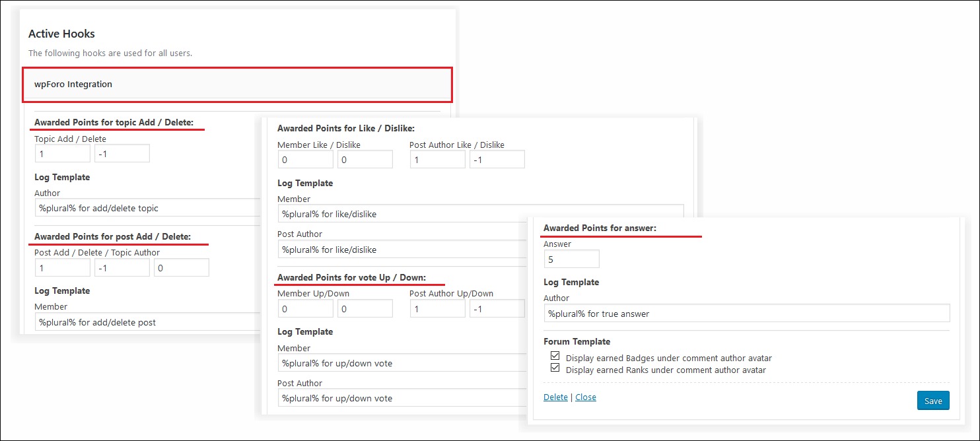Toggle Display earned Ranks checkbox
The image size is (980, 441).
[x=555, y=369]
